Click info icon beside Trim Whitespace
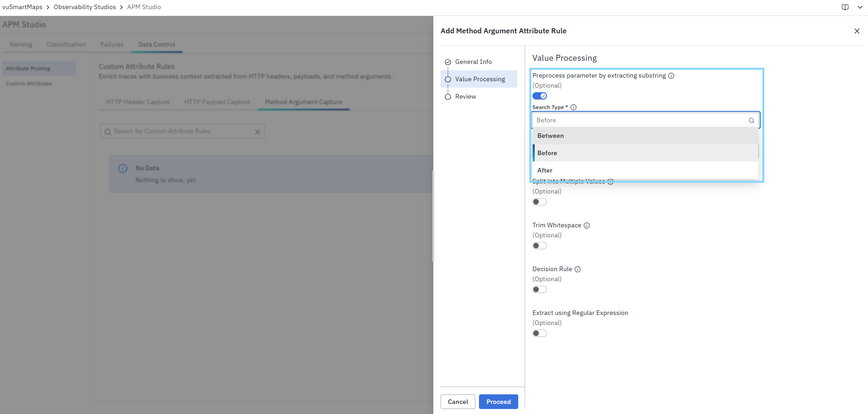The image size is (868, 414). [587, 225]
